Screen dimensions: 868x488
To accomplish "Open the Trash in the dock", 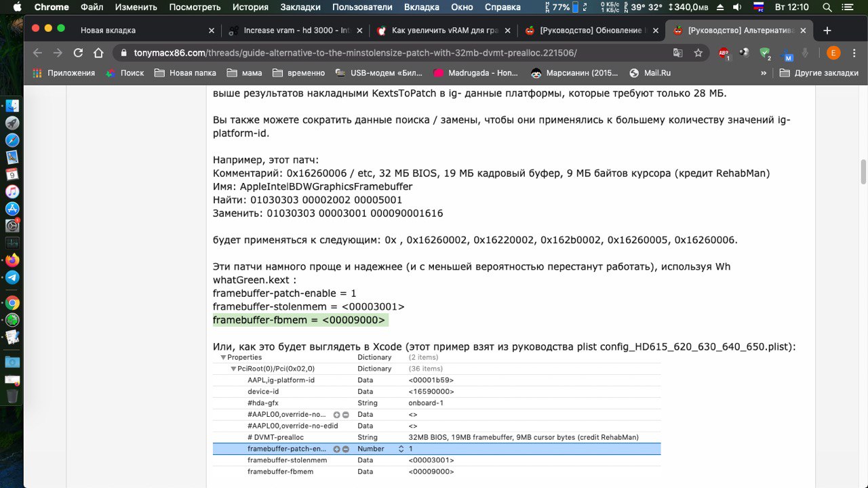I will pos(12,396).
